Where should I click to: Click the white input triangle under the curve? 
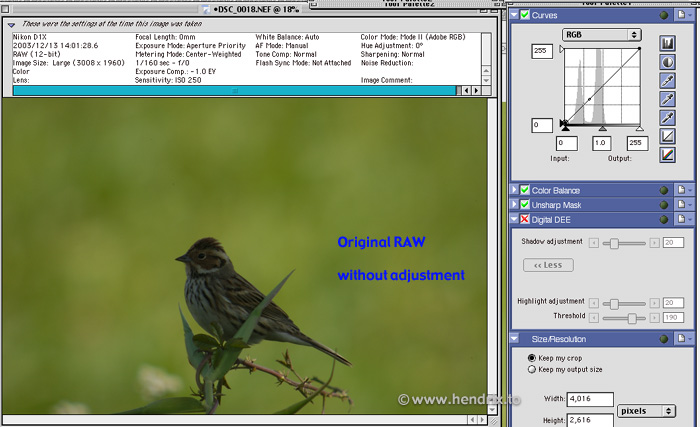click(640, 128)
